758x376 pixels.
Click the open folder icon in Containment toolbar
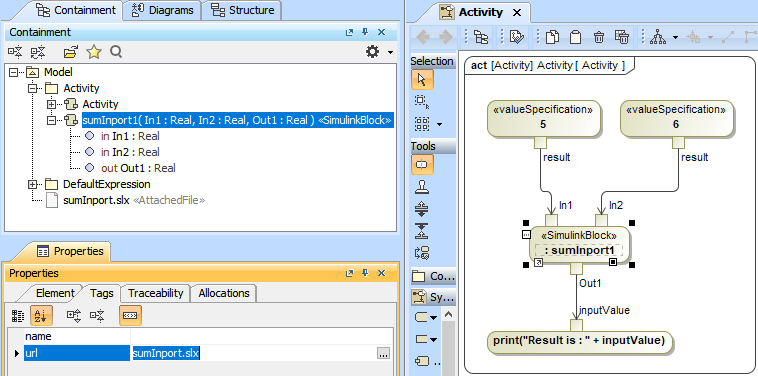71,52
